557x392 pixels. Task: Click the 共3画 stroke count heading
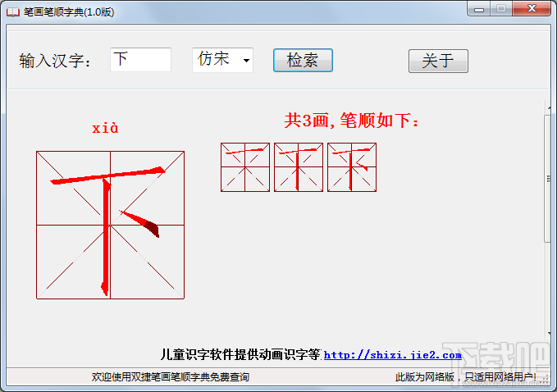point(352,121)
